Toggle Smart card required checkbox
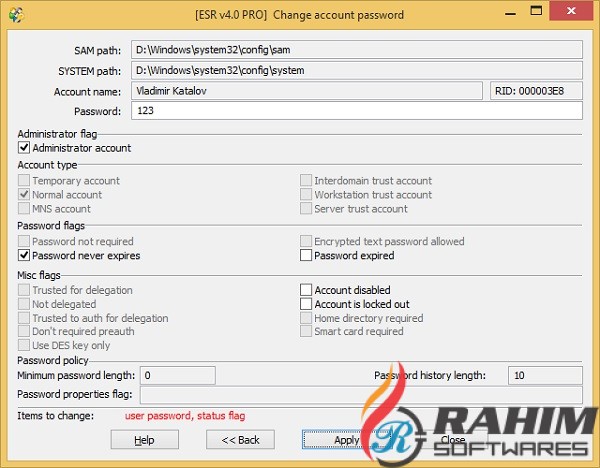 (306, 331)
